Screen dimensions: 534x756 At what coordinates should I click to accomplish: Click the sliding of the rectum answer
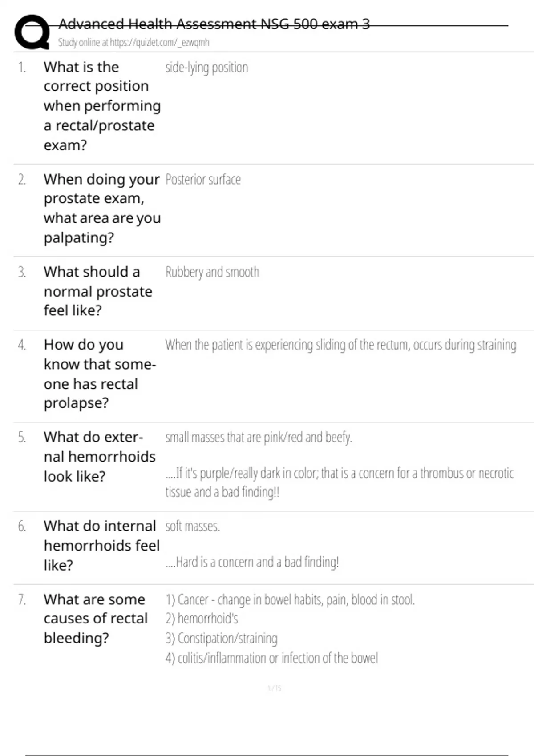tap(340, 345)
